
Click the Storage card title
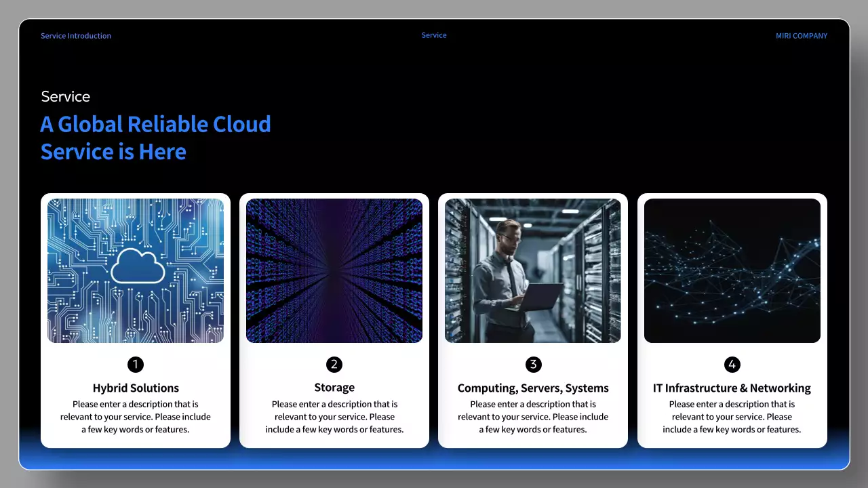[334, 387]
